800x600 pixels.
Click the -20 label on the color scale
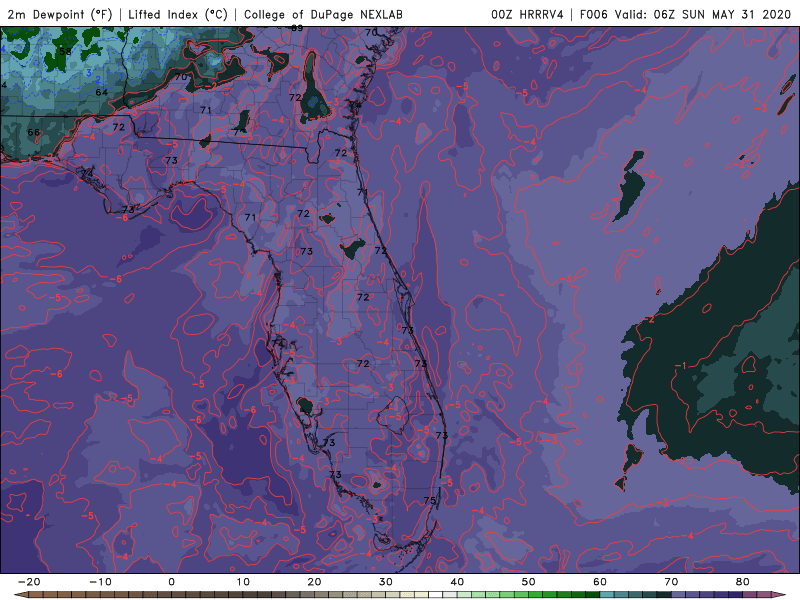29,582
